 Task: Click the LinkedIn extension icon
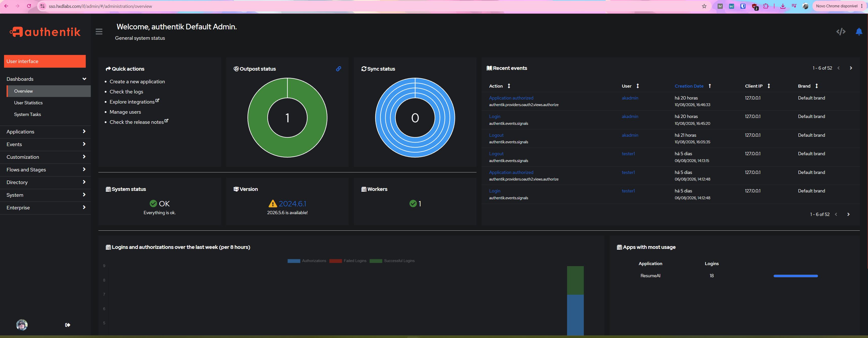731,6
